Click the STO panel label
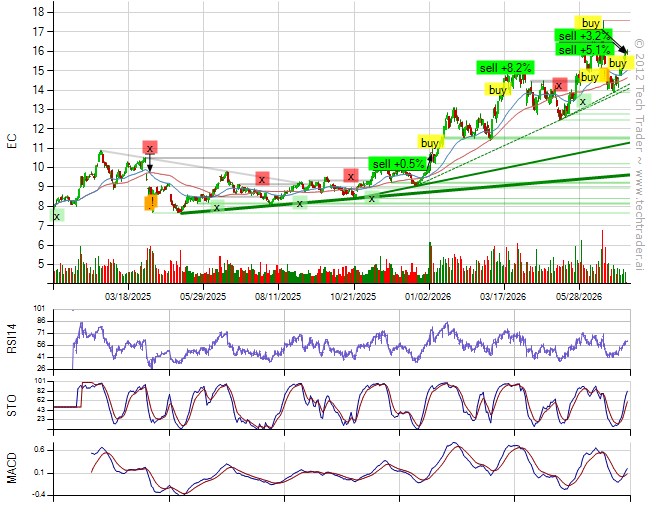Image resolution: width=657 pixels, height=514 pixels. point(12,405)
